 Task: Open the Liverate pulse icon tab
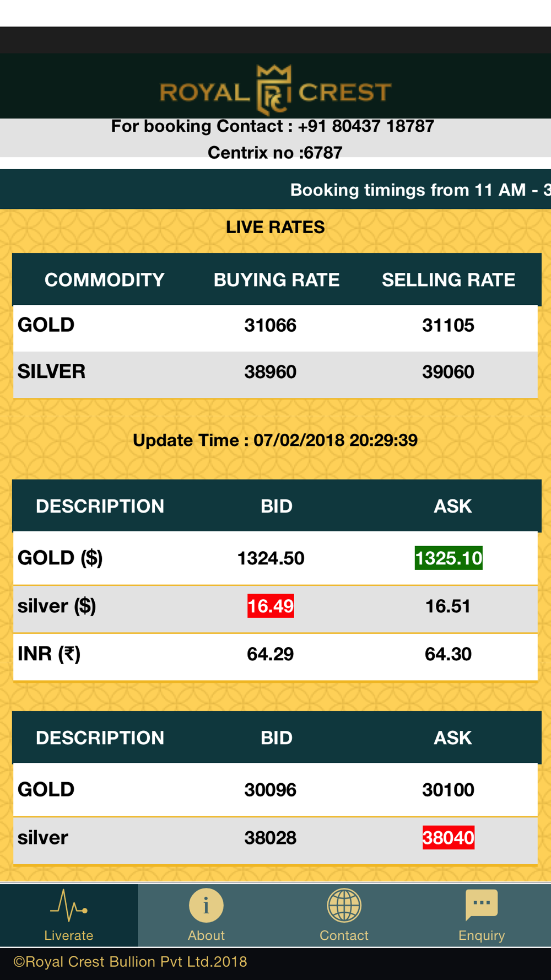(x=69, y=906)
